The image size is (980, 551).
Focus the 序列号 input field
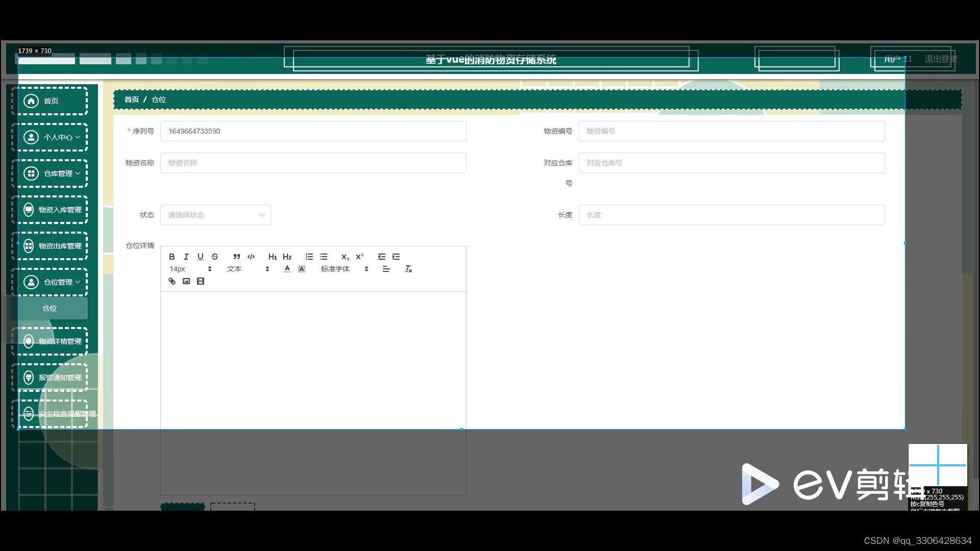click(x=313, y=131)
